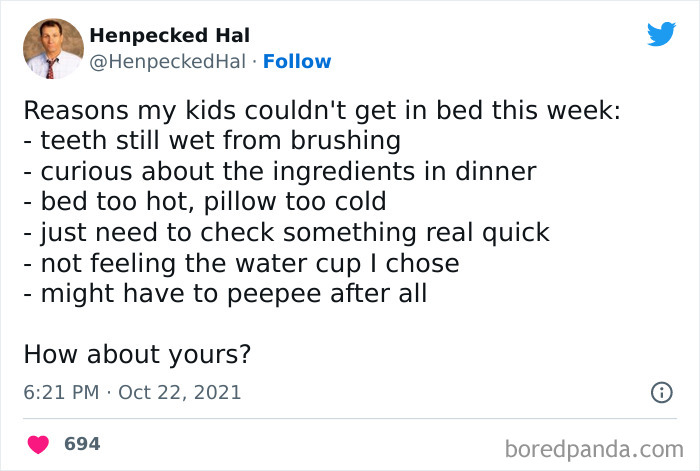Open the @HenpeckedHal handle link
This screenshot has width=700, height=471.
tap(167, 62)
